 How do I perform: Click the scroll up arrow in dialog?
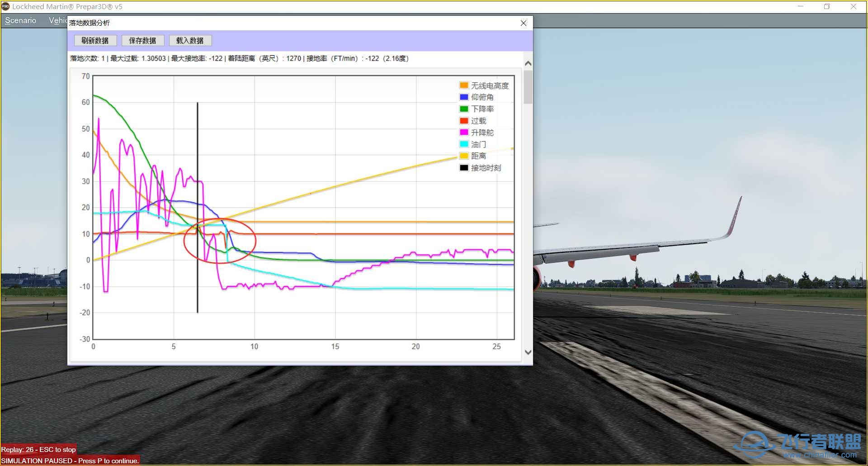pyautogui.click(x=528, y=64)
